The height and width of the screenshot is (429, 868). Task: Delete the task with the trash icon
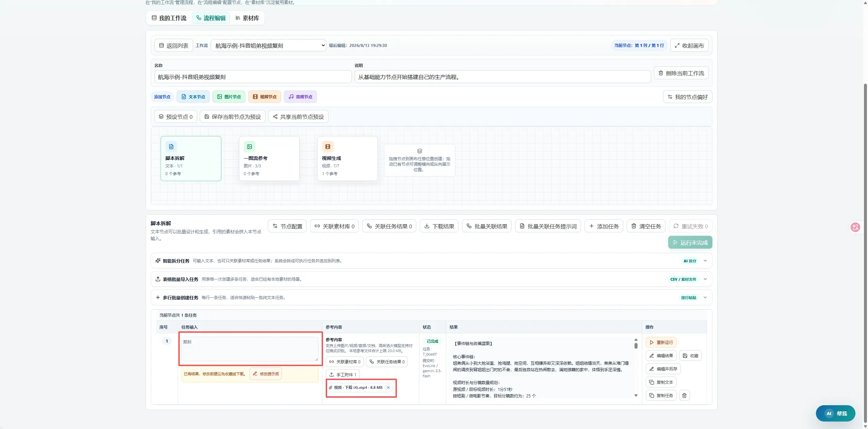coord(684,395)
